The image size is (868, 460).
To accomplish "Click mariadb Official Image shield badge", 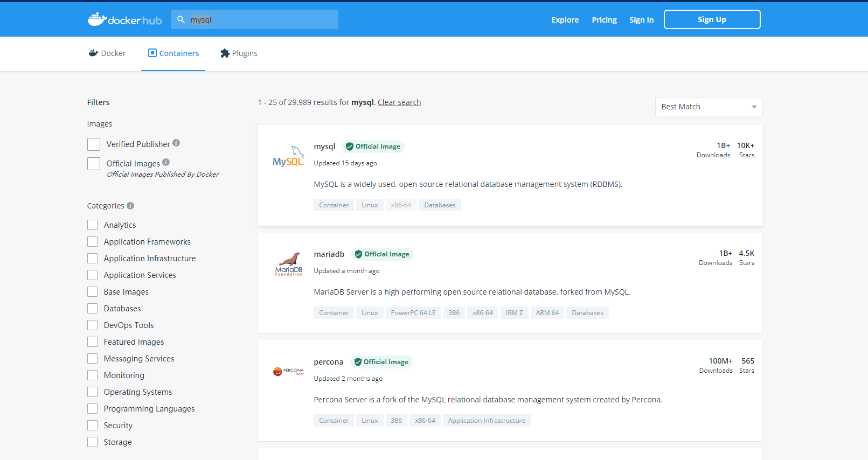I will [x=382, y=254].
